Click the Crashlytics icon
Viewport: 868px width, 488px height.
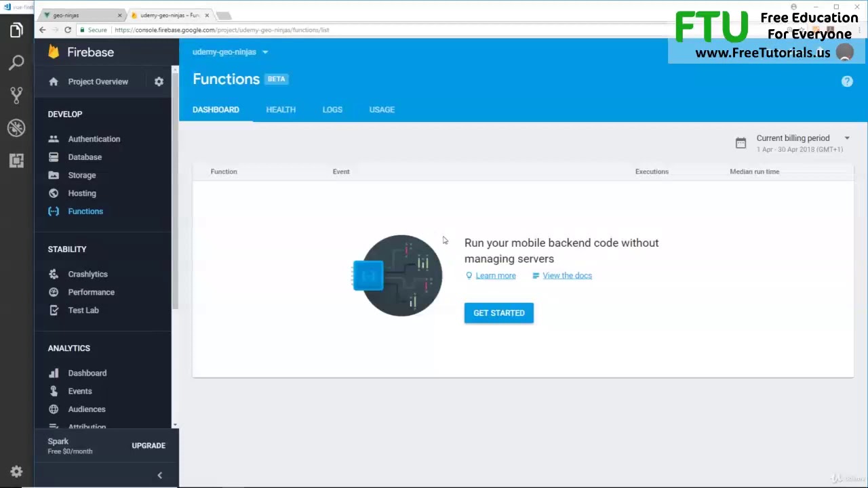pyautogui.click(x=54, y=274)
